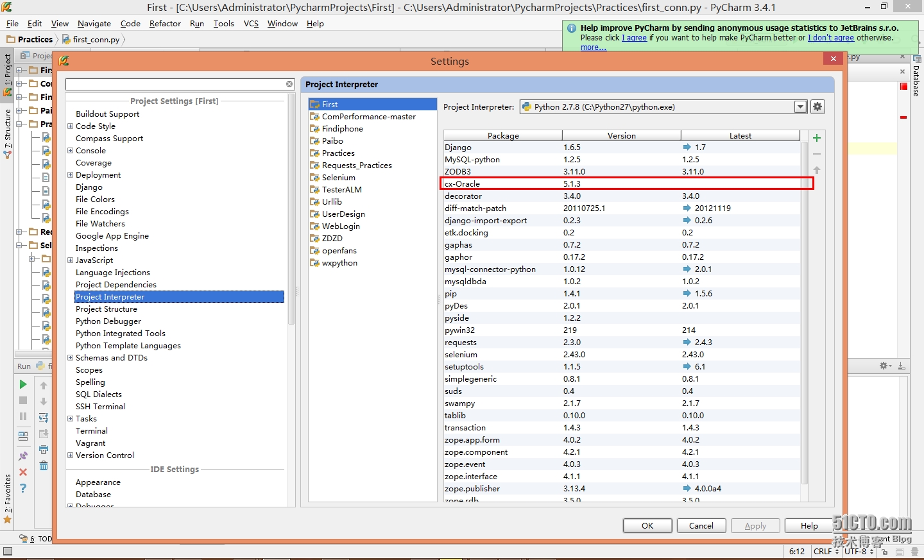The height and width of the screenshot is (560, 924).
Task: Select the Selenium project in list
Action: point(339,178)
